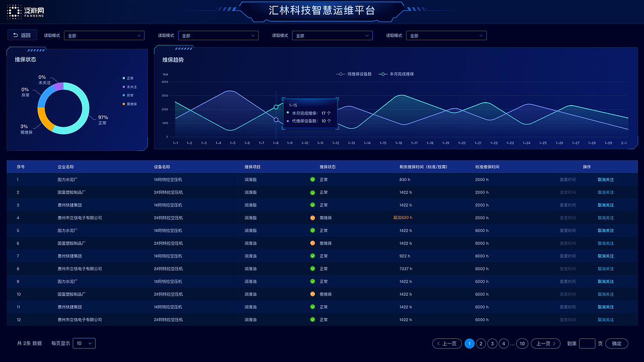This screenshot has height=362, width=644.
Task: Click the 7337 h remaining time cell
Action: [406, 269]
